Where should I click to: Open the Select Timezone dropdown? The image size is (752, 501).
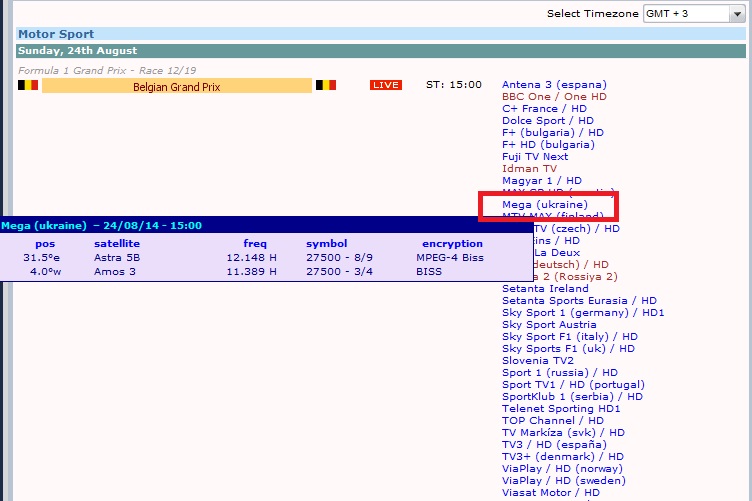[694, 14]
